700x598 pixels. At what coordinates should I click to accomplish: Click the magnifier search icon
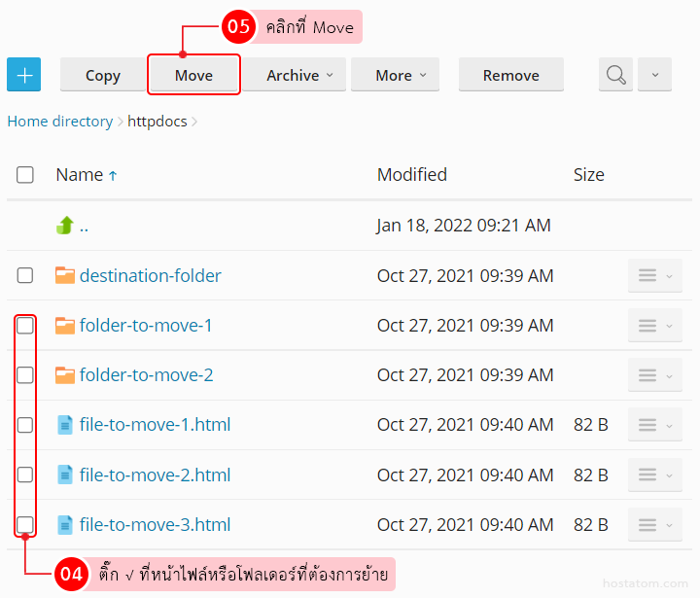pos(615,75)
